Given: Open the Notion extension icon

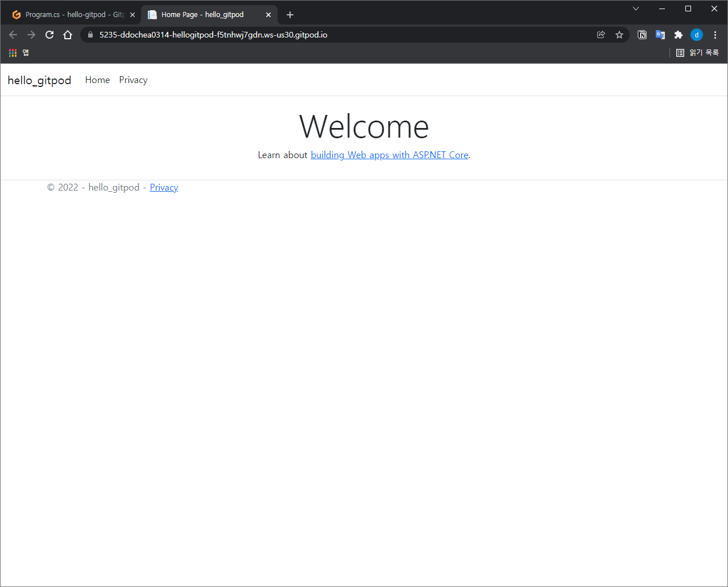Looking at the screenshot, I should pos(642,35).
